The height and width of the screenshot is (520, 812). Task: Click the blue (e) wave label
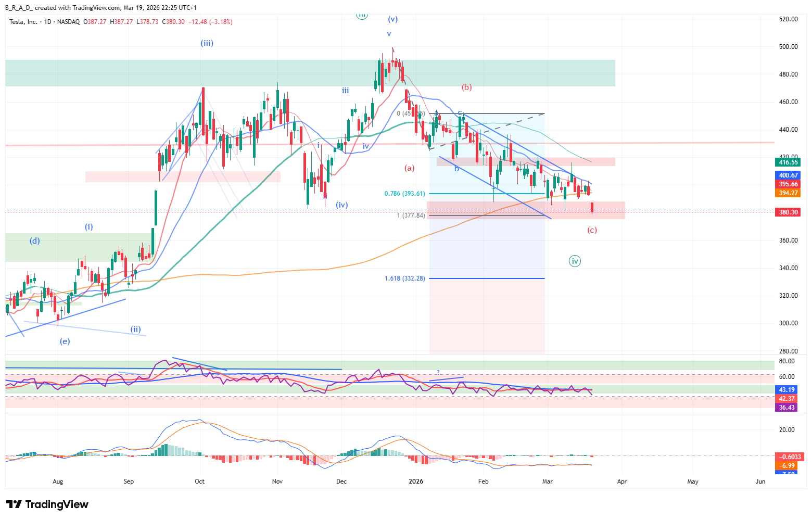(x=65, y=341)
